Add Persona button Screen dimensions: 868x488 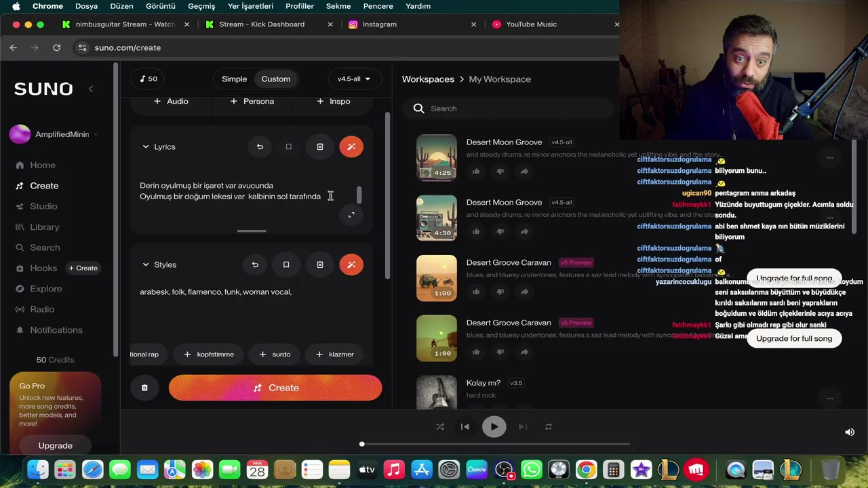click(252, 101)
